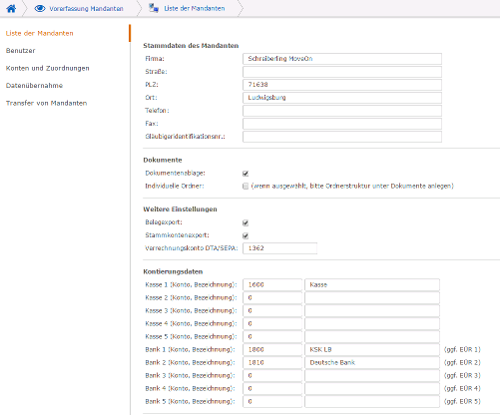The height and width of the screenshot is (415, 500).
Task: Select Liste der Mandanten in sidebar
Action: [39, 33]
